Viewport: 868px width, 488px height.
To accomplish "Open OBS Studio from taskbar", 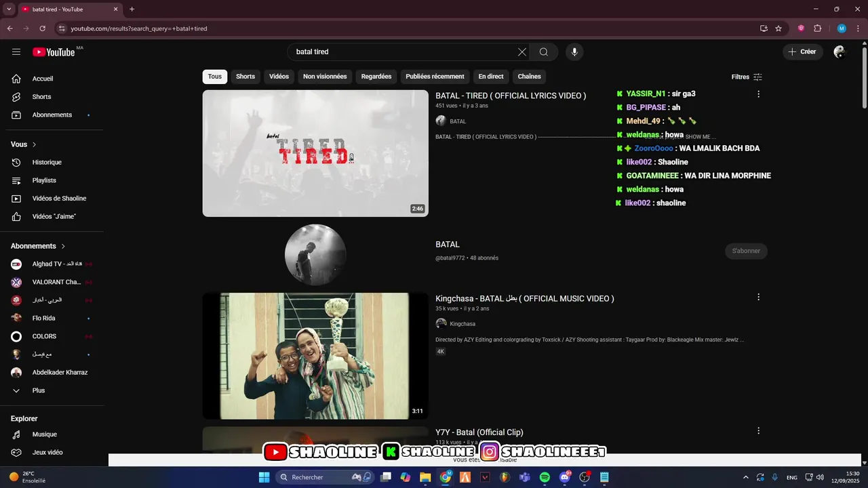I will [585, 477].
